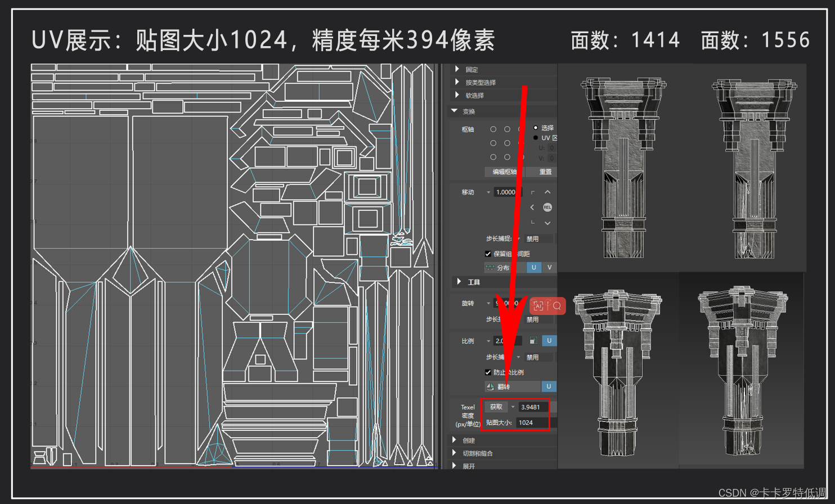Expand the 工具 panel
835x504 pixels.
[x=458, y=282]
